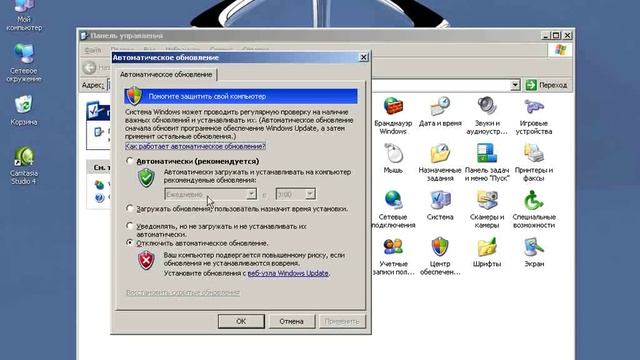
Task: Open веб-узла Windows Update link
Action: [288, 273]
